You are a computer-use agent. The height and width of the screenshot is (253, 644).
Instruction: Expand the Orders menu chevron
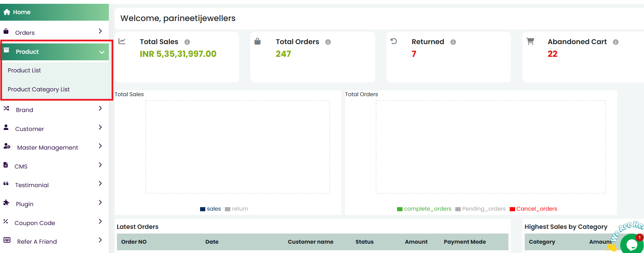pos(100,31)
